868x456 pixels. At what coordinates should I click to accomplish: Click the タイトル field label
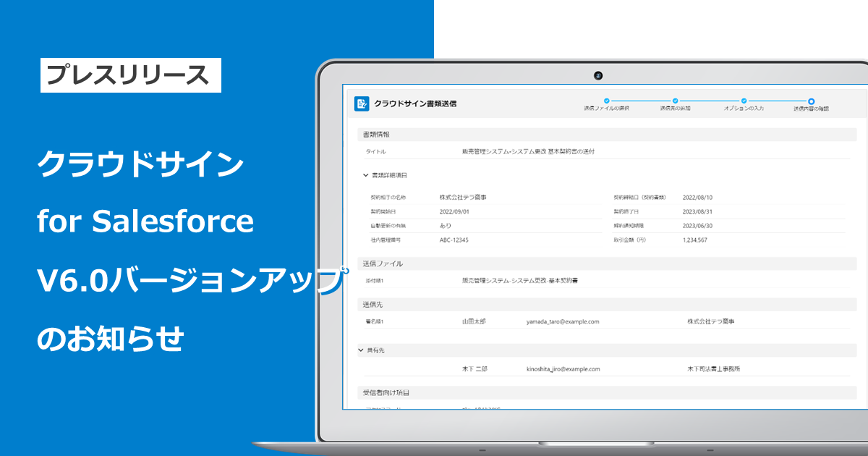pos(377,151)
